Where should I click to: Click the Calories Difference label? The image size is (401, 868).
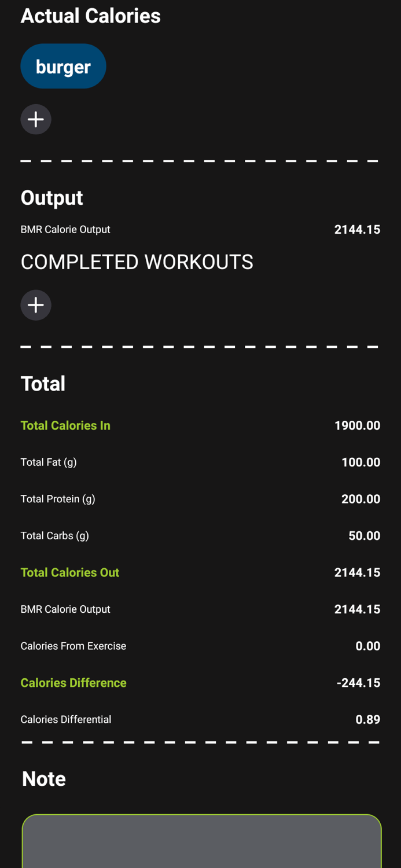tap(73, 683)
